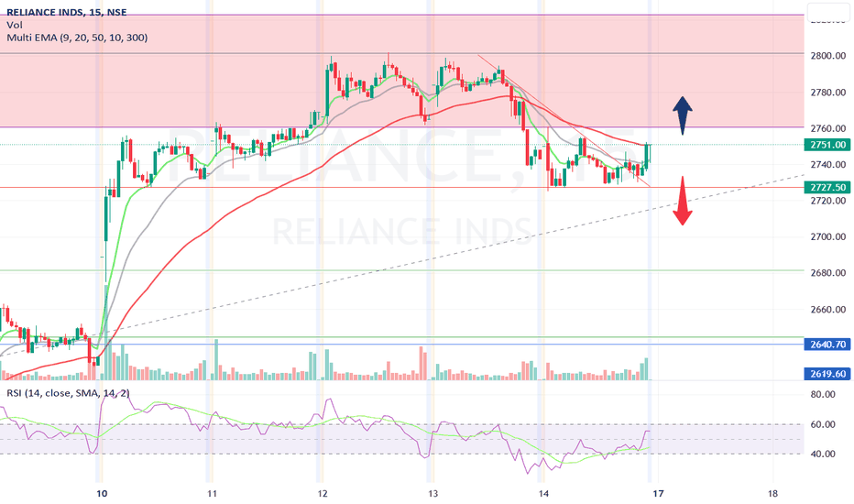Click date 10 on the time axis
854x504 pixels.
102,494
